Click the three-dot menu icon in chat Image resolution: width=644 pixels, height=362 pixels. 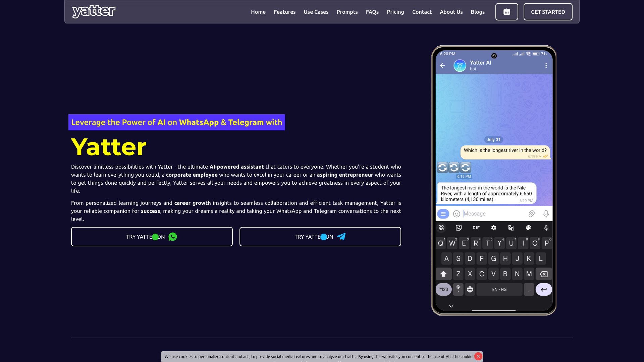point(546,65)
